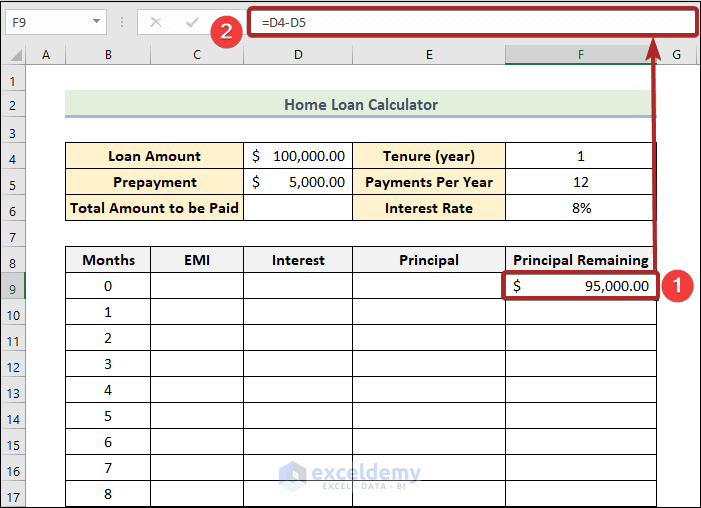The width and height of the screenshot is (701, 508).
Task: Select column G header
Action: pos(676,55)
